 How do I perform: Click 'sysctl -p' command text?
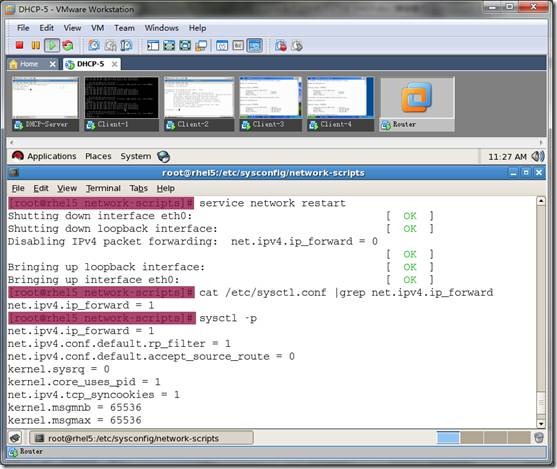228,318
